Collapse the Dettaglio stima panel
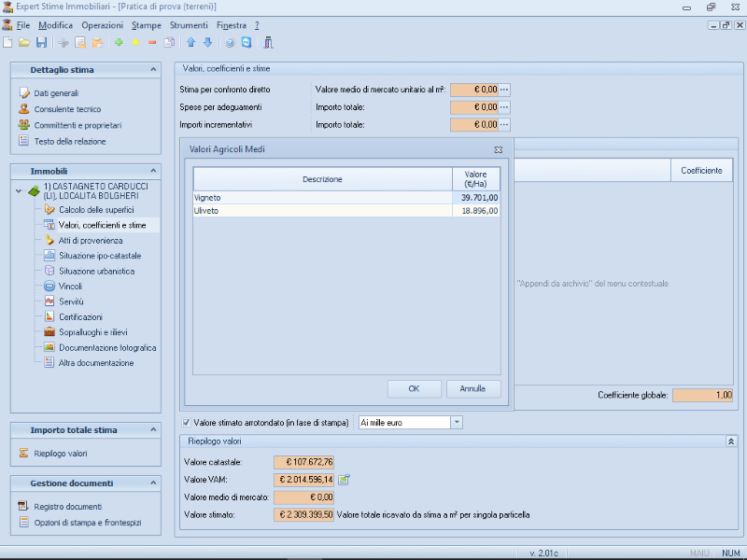This screenshot has height=560, width=747. coord(153,69)
